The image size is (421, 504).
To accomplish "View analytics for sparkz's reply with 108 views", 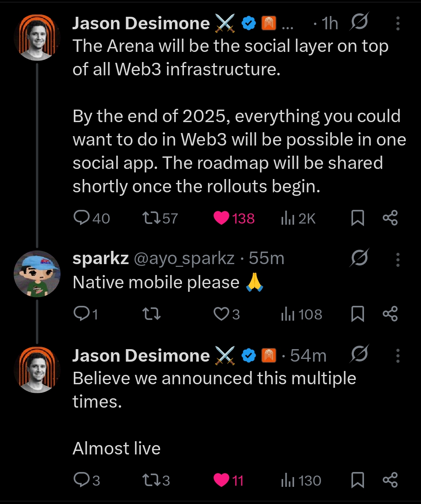I will pos(301,314).
